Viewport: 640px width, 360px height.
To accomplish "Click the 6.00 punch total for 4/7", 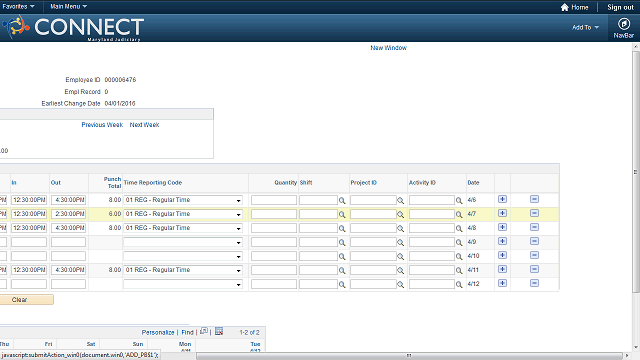I will (x=115, y=214).
